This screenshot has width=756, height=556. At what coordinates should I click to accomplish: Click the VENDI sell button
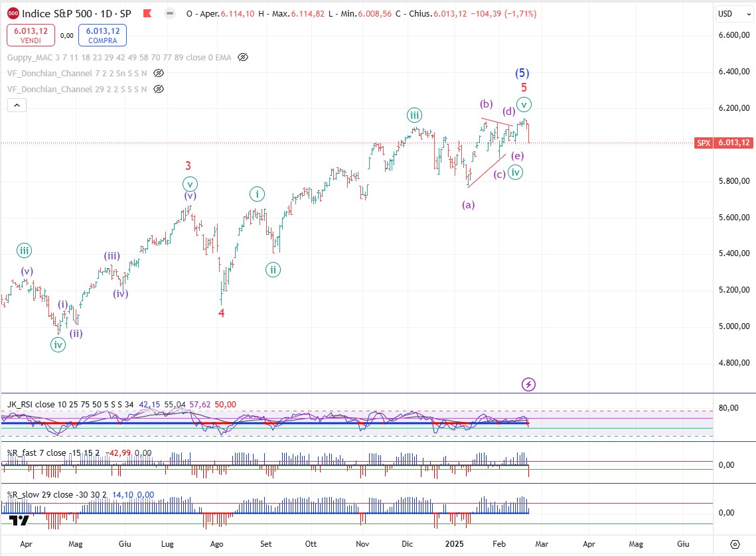point(31,35)
